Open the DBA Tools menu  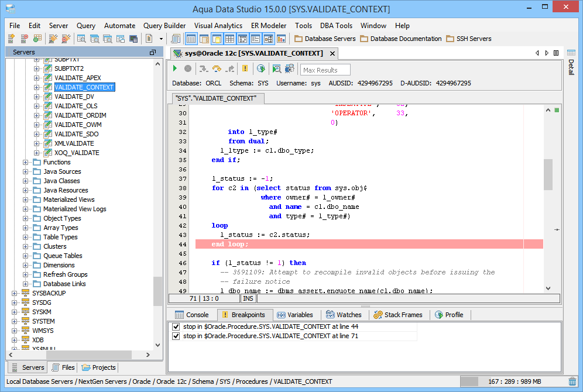(336, 26)
